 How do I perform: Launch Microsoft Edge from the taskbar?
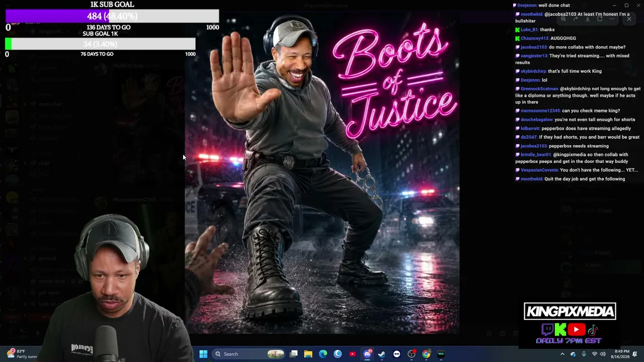coord(323,354)
